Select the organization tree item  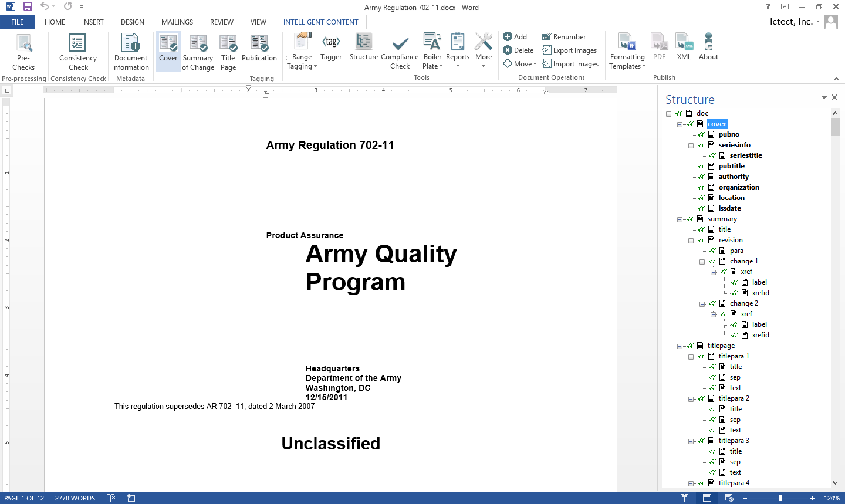point(739,187)
